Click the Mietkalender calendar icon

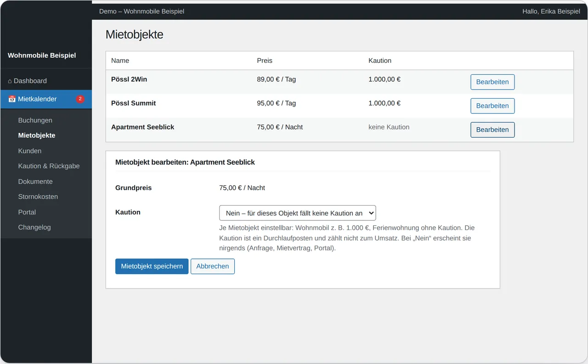click(x=12, y=99)
